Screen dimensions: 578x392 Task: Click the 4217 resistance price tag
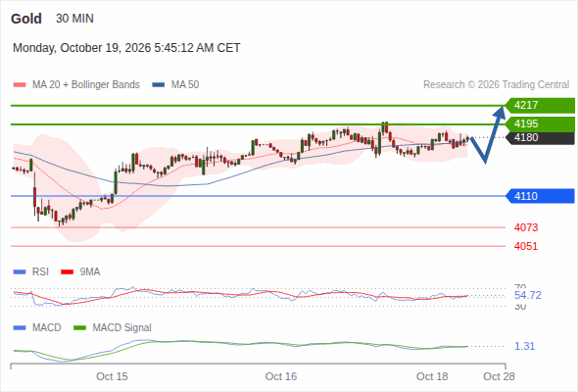point(540,106)
